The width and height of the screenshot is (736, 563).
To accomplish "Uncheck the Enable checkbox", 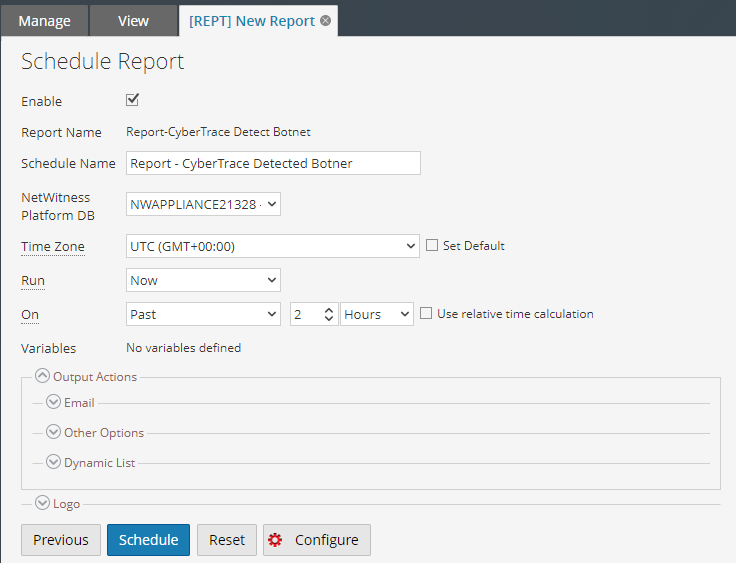I will click(x=132, y=100).
